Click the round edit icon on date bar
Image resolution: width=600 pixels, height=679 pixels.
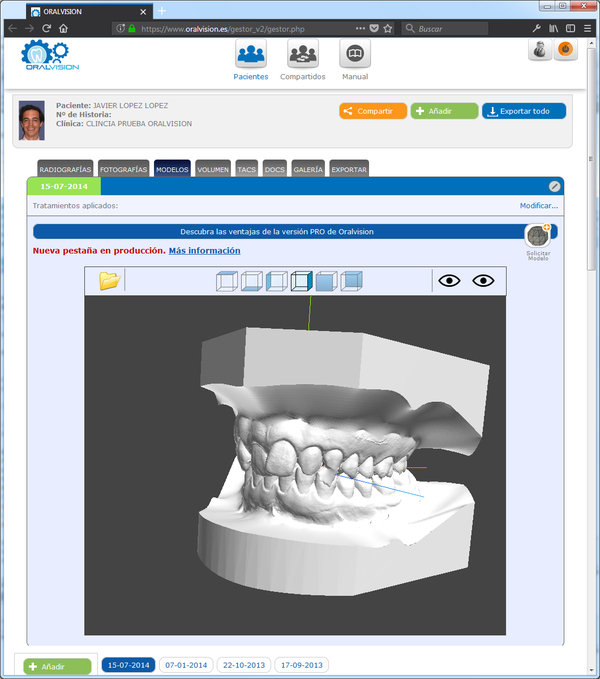pos(554,186)
